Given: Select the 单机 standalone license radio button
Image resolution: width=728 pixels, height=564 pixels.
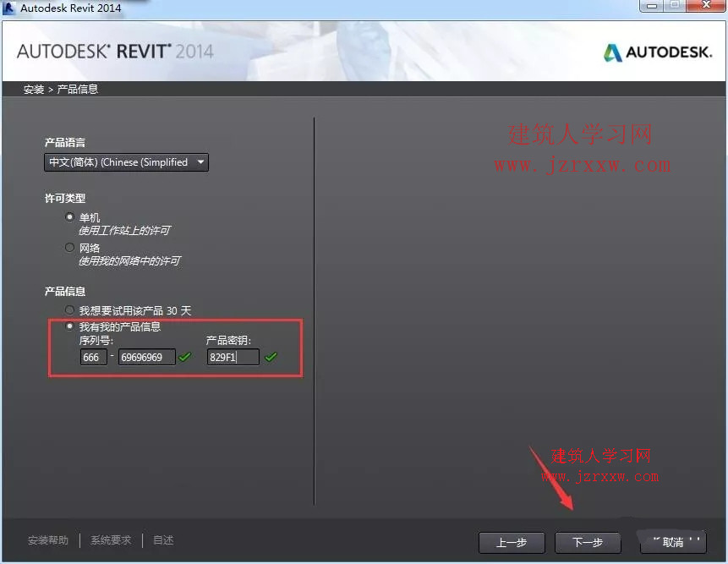Looking at the screenshot, I should [x=69, y=216].
